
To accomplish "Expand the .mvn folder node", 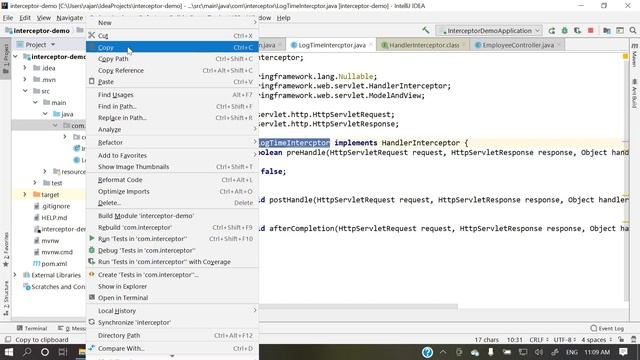I will tap(25, 79).
